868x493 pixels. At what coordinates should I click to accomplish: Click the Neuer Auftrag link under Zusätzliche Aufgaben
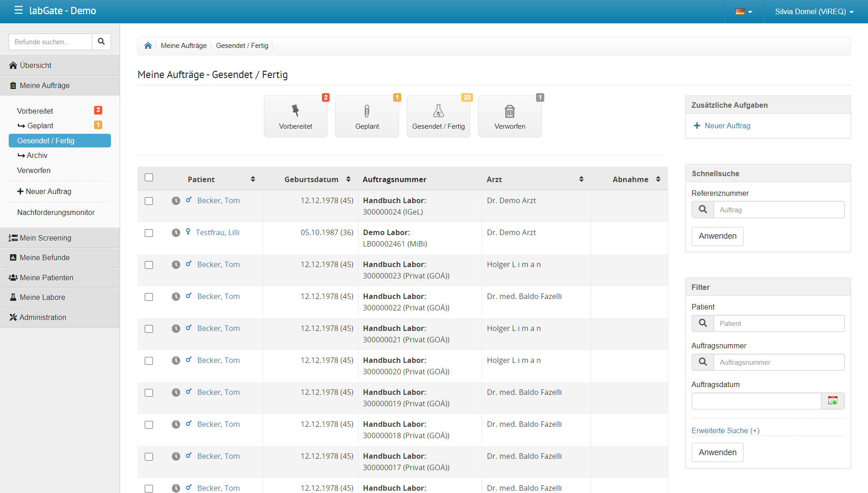[x=727, y=126]
